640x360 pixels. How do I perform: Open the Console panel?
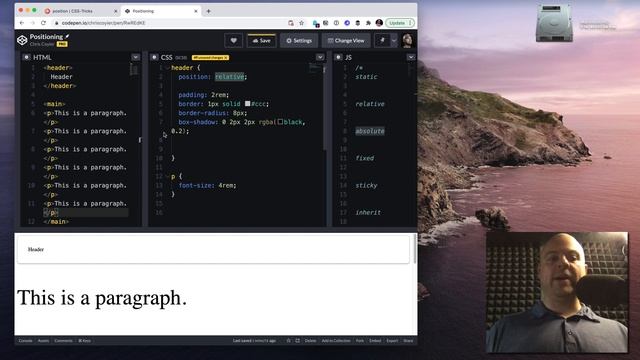tap(25, 340)
